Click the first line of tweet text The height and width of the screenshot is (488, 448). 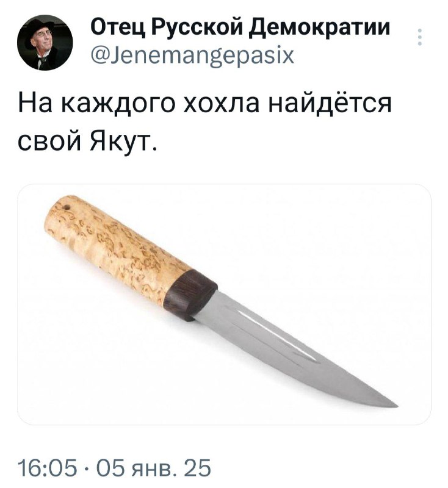point(205,103)
